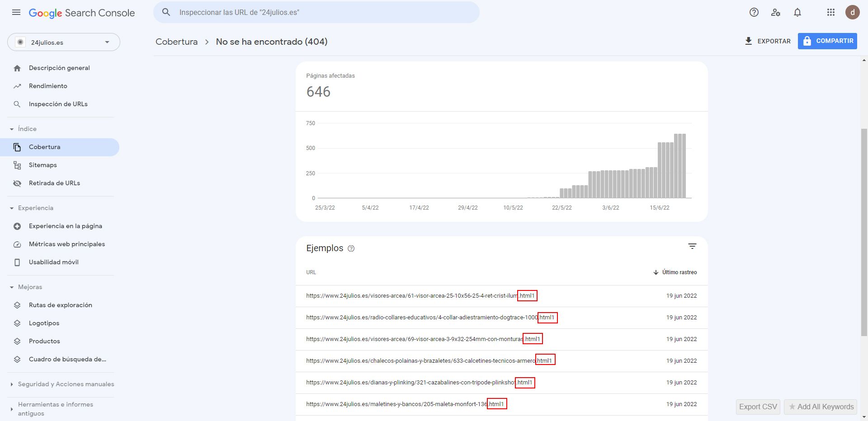The height and width of the screenshot is (421, 868).
Task: Open URL row collar-adiestramiento-dogtrace-1000
Action: [501, 318]
